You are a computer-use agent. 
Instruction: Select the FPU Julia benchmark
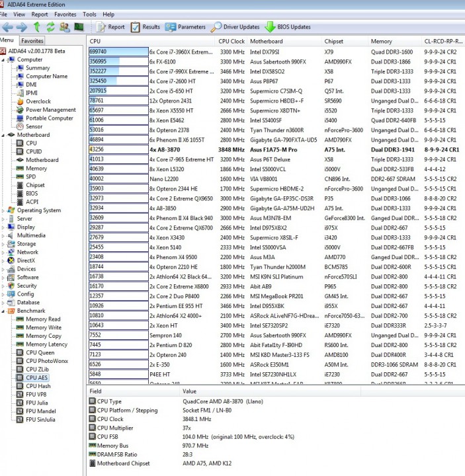[x=37, y=403]
